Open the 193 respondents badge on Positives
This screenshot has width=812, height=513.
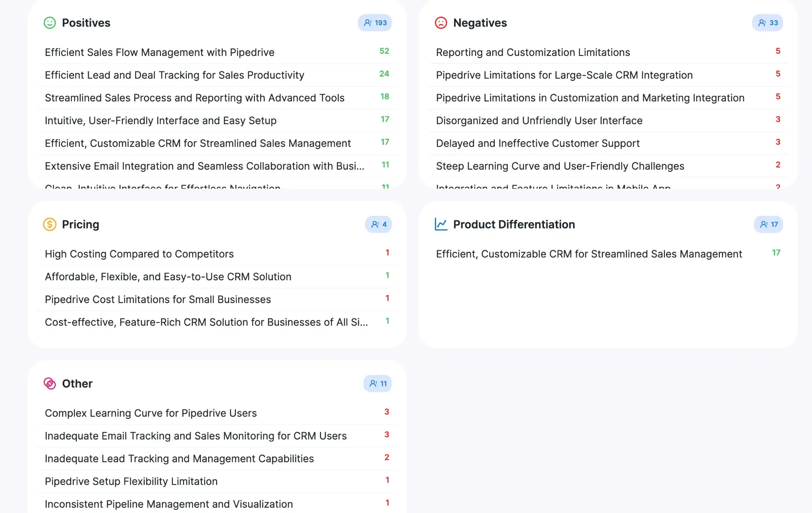pos(374,23)
